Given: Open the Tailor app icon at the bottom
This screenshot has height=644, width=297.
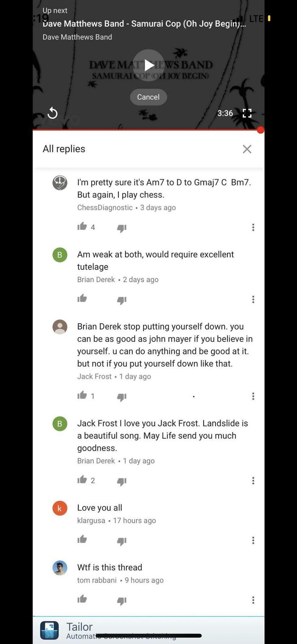Looking at the screenshot, I should (49, 630).
